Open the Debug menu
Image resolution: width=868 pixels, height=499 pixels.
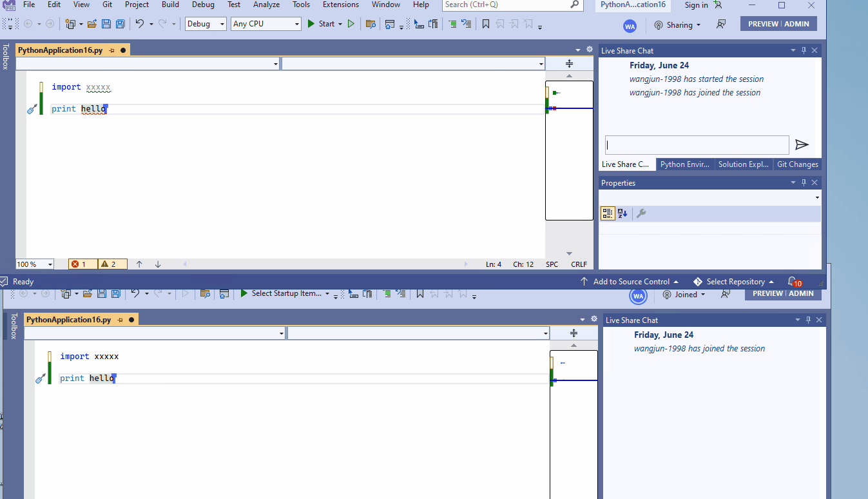coord(203,5)
